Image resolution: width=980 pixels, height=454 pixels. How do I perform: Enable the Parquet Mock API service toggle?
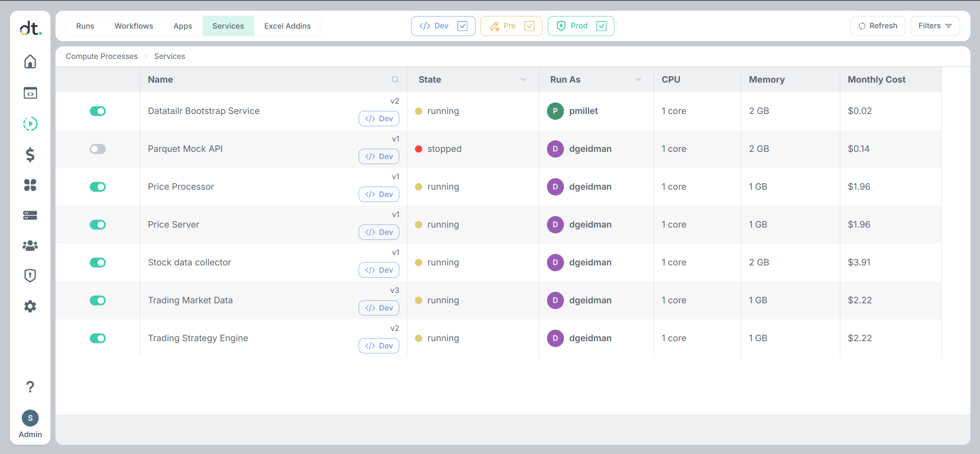click(x=98, y=149)
